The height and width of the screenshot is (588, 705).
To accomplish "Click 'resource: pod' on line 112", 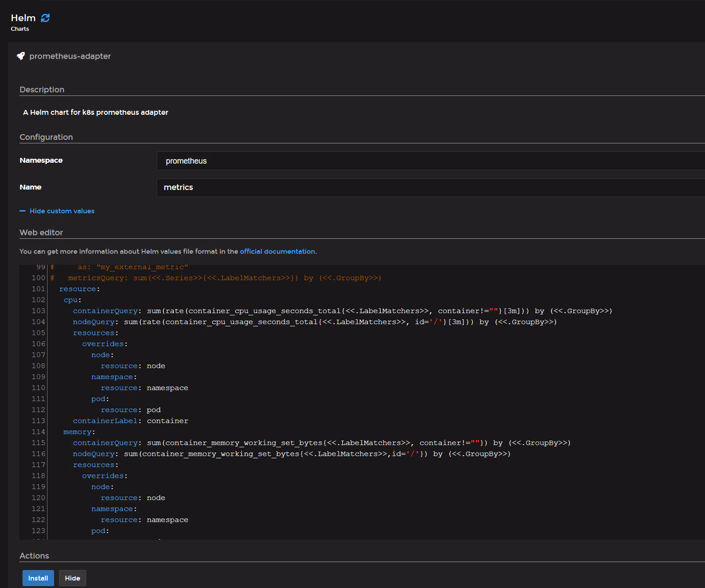I will (131, 410).
